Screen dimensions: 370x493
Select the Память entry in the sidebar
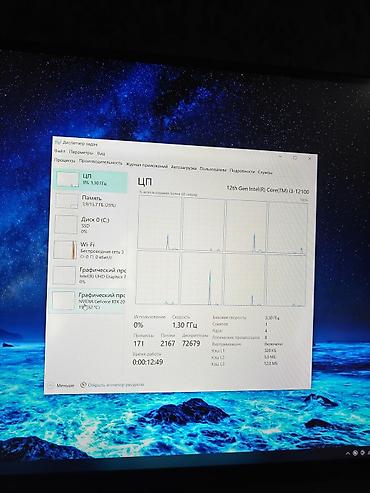coord(90,202)
